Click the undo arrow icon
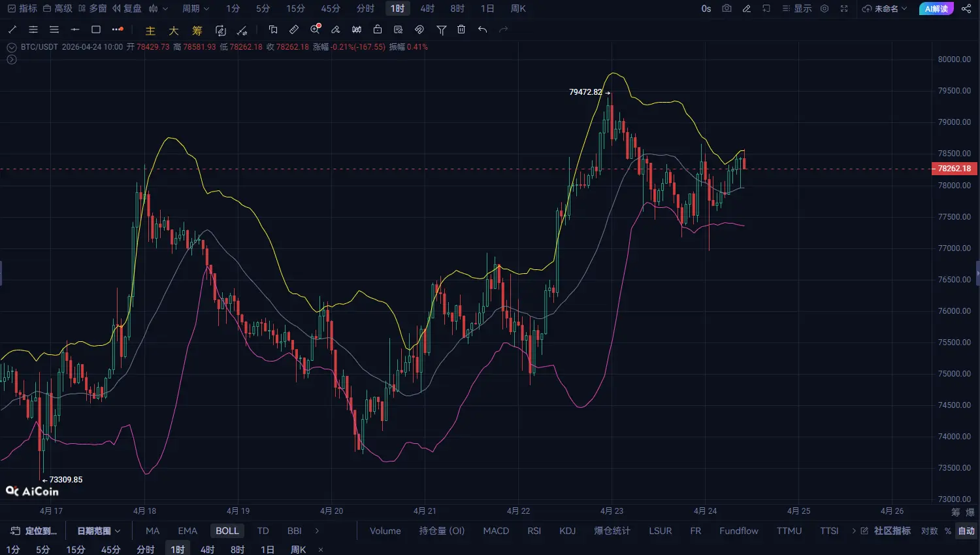 [x=482, y=29]
